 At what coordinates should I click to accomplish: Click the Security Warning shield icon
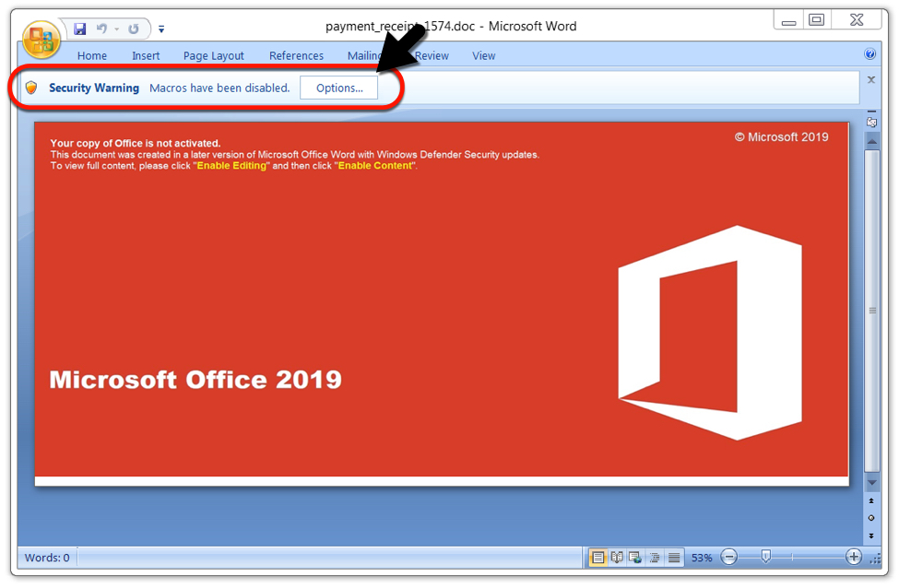pyautogui.click(x=31, y=88)
